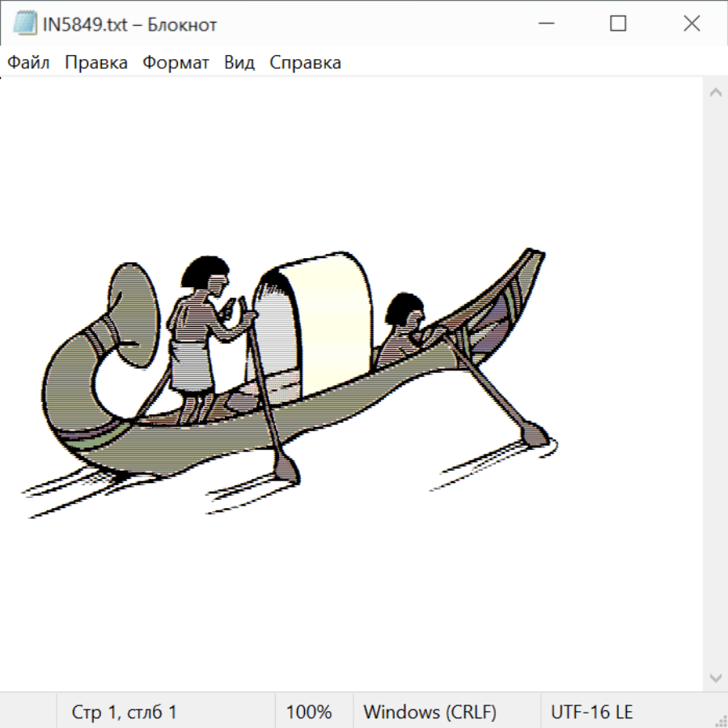Image resolution: width=728 pixels, height=728 pixels.
Task: Open the Справка menu
Action: [305, 63]
